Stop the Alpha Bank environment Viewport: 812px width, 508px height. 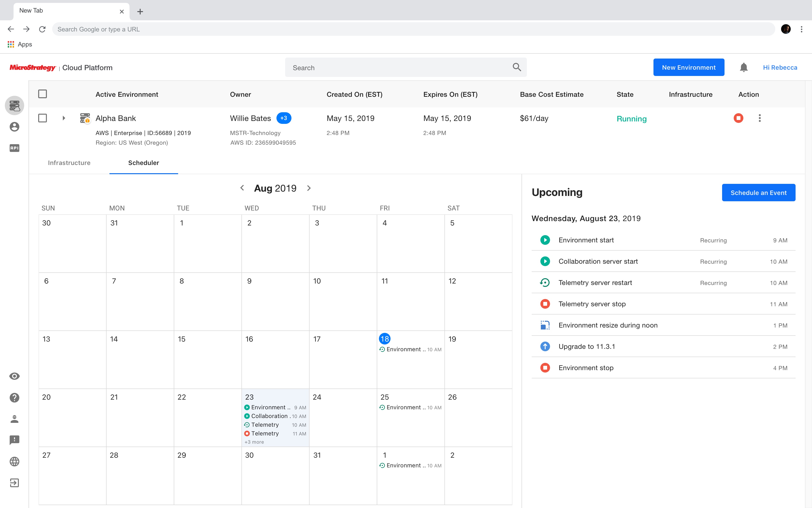pyautogui.click(x=738, y=118)
